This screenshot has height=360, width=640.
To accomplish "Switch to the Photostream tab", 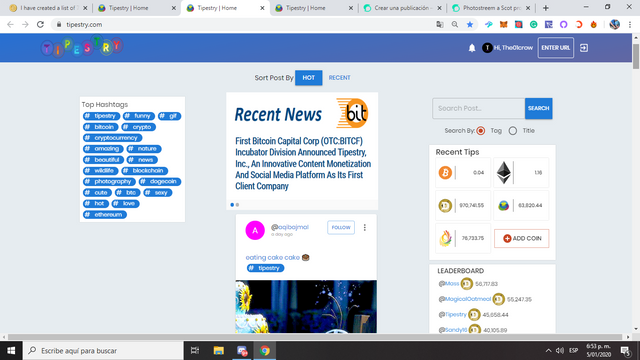I will (x=491, y=8).
